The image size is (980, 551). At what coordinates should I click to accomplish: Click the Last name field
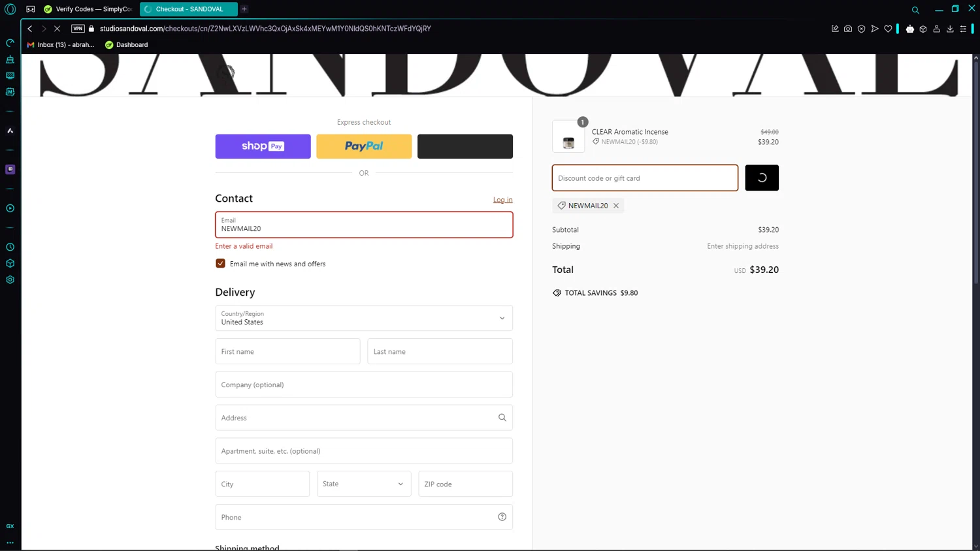440,351
